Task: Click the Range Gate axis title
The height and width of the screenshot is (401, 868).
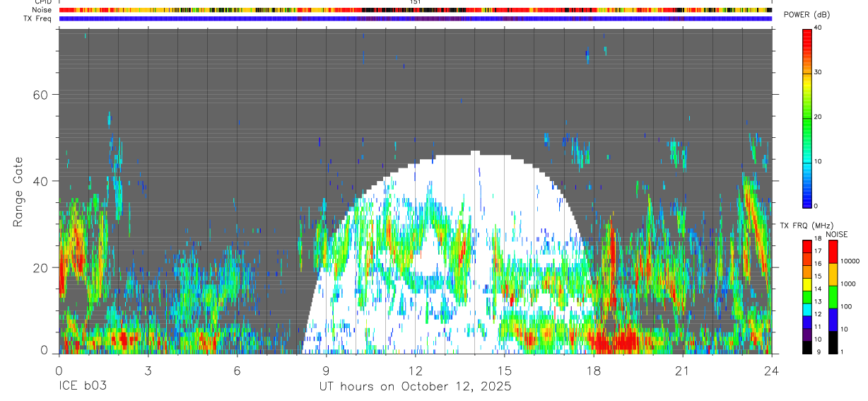Action: tap(18, 191)
